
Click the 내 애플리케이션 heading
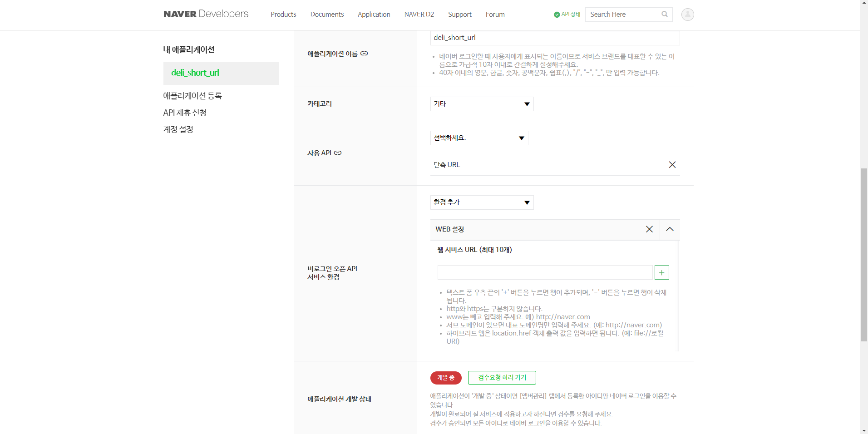point(189,49)
